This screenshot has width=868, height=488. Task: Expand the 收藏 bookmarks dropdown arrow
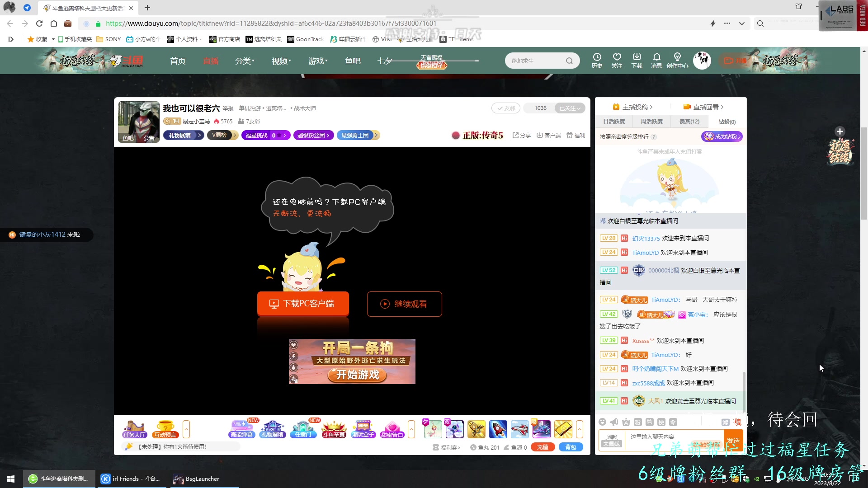(53, 39)
